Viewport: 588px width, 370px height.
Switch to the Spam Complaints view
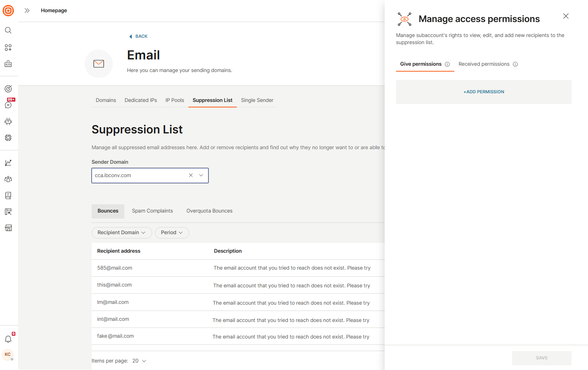(x=152, y=211)
